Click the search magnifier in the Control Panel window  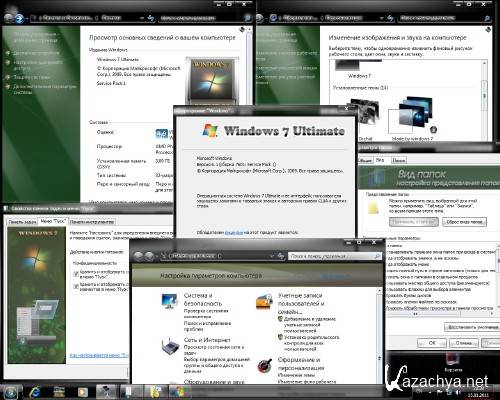[x=377, y=256]
